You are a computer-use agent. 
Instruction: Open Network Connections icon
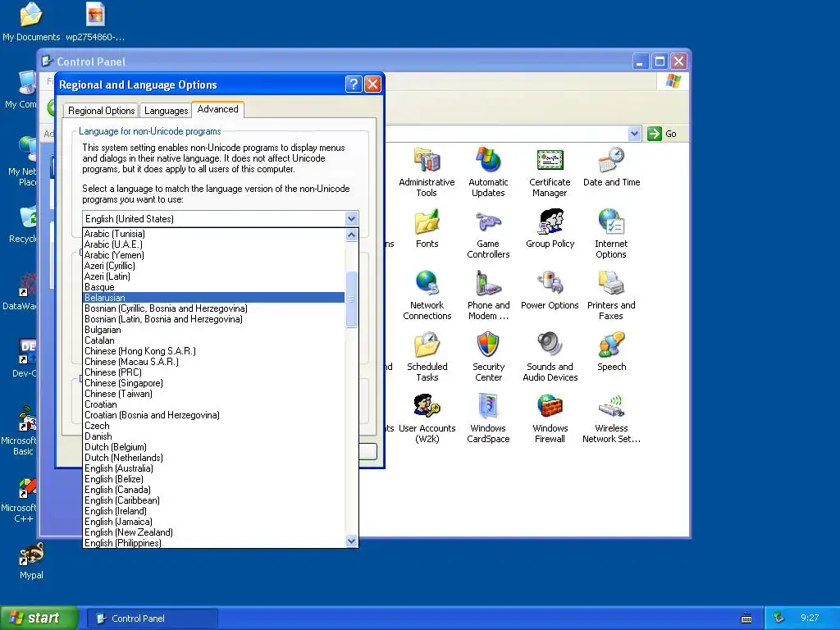click(x=427, y=283)
